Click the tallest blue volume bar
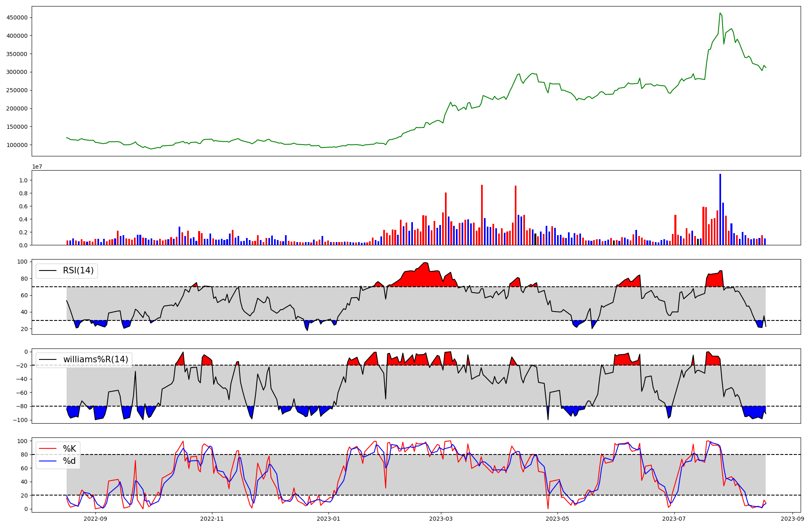The width and height of the screenshot is (812, 528). click(x=720, y=209)
